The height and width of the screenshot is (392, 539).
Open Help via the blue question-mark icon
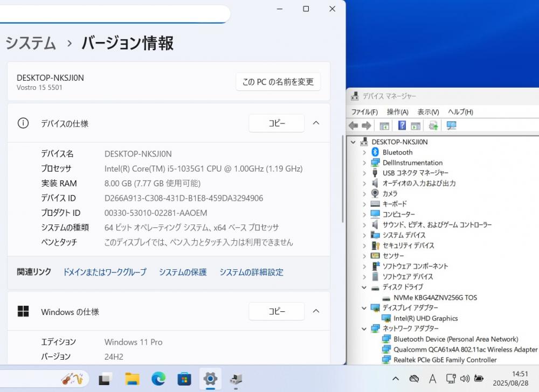click(x=402, y=125)
